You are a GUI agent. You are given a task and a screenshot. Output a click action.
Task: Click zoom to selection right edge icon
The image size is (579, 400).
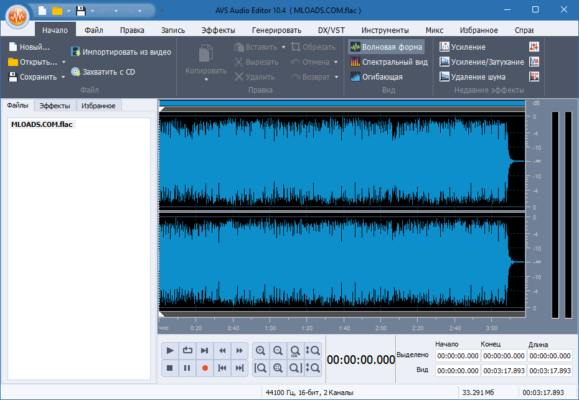point(295,368)
